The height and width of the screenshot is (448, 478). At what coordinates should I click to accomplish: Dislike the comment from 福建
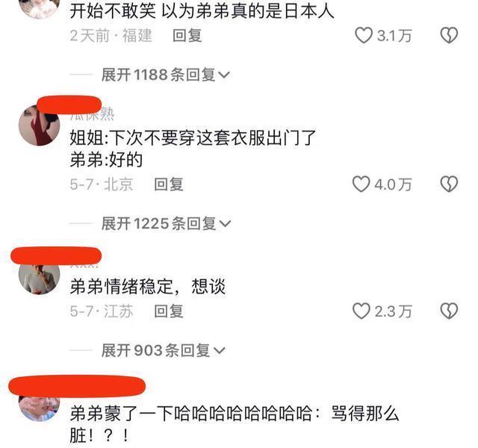click(449, 35)
